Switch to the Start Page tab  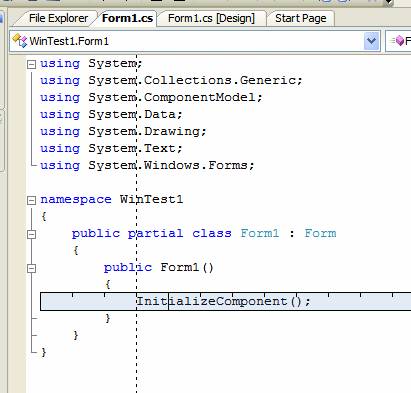pos(300,18)
